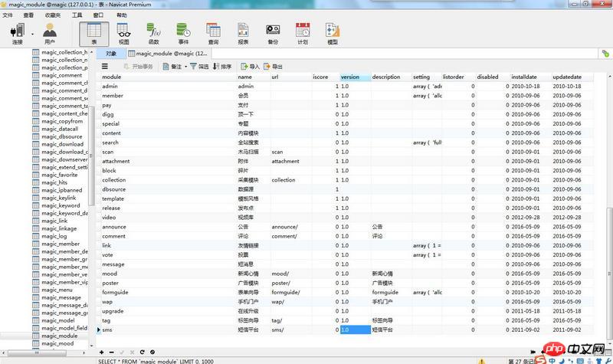
Task: Open the 用户 (User) toolbar icon
Action: [x=50, y=34]
